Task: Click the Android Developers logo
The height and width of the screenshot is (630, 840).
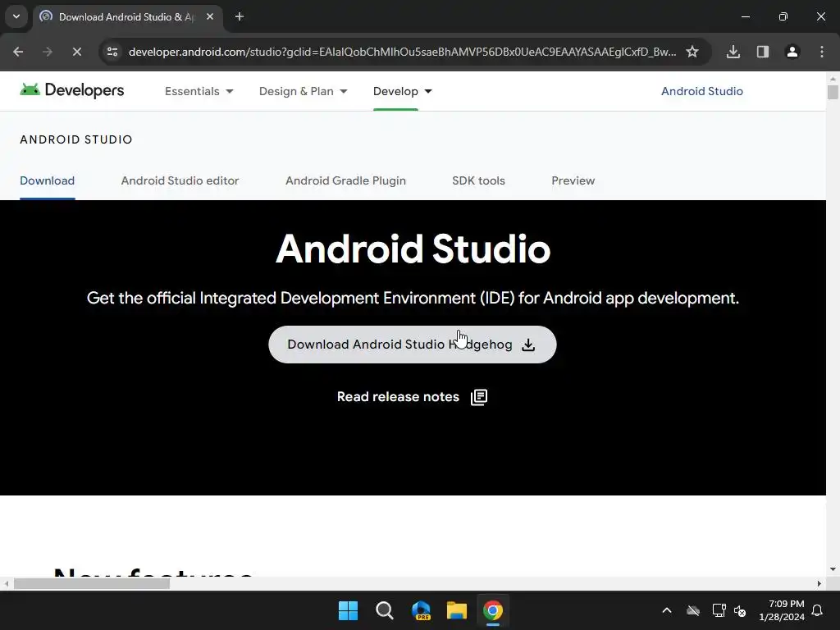Action: click(72, 90)
